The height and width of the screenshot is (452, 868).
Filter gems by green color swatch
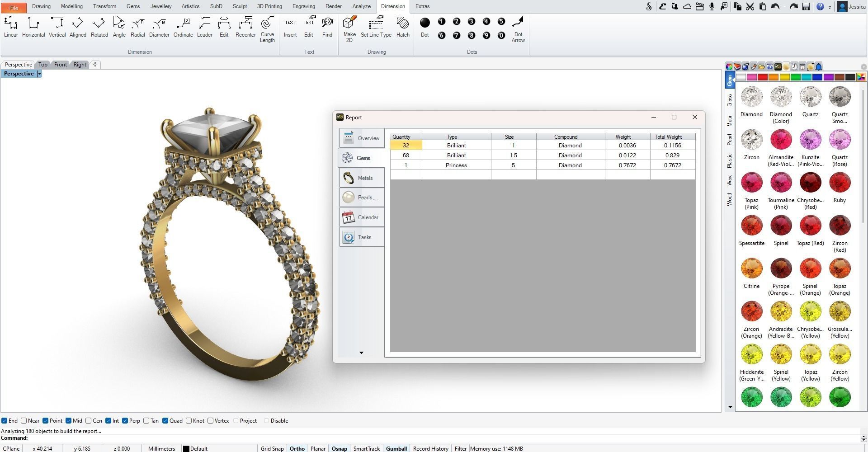click(795, 77)
